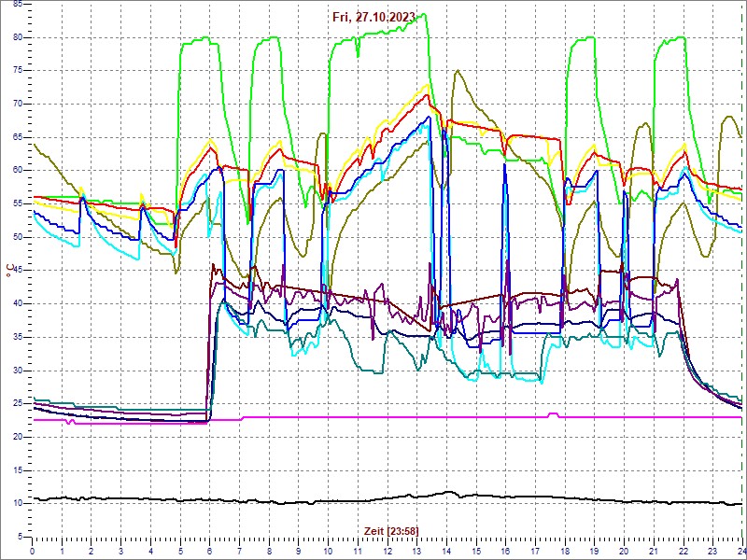Pick hour 0 on the time axis

tap(33, 551)
